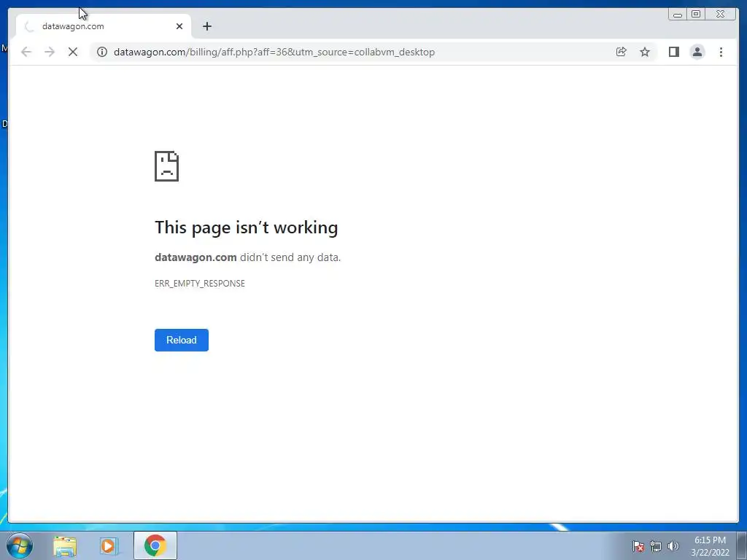Open the clock showing 6:15 PM
This screenshot has width=747, height=560.
coord(710,545)
